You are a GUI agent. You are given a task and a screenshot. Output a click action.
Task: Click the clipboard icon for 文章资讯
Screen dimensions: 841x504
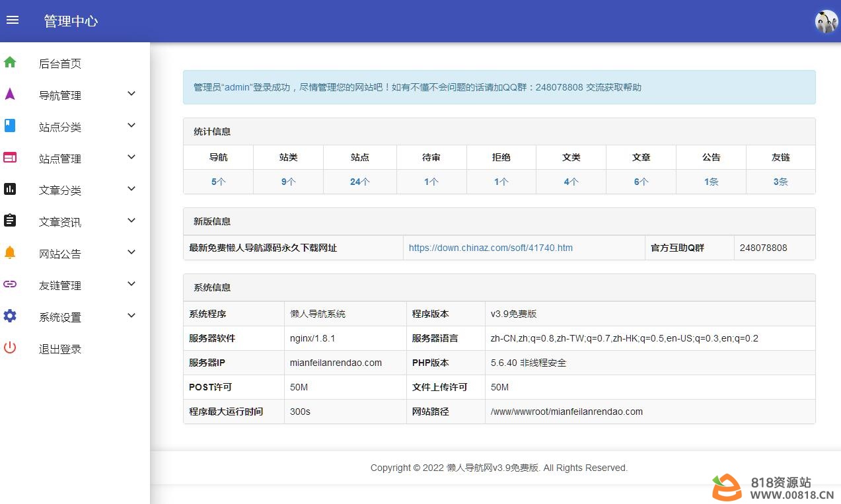(10, 221)
